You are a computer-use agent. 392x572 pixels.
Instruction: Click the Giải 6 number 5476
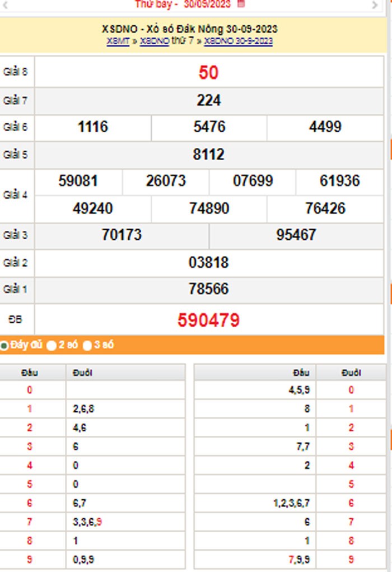[x=209, y=127]
